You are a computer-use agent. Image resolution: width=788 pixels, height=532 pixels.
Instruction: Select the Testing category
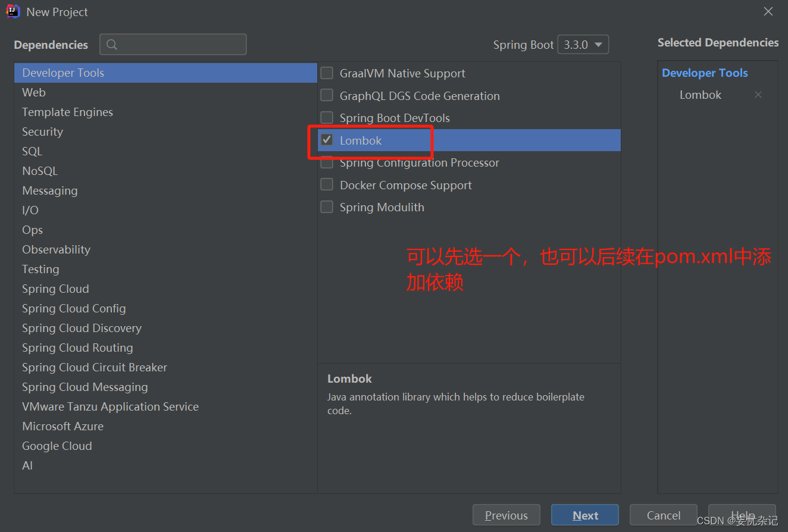pyautogui.click(x=165, y=269)
